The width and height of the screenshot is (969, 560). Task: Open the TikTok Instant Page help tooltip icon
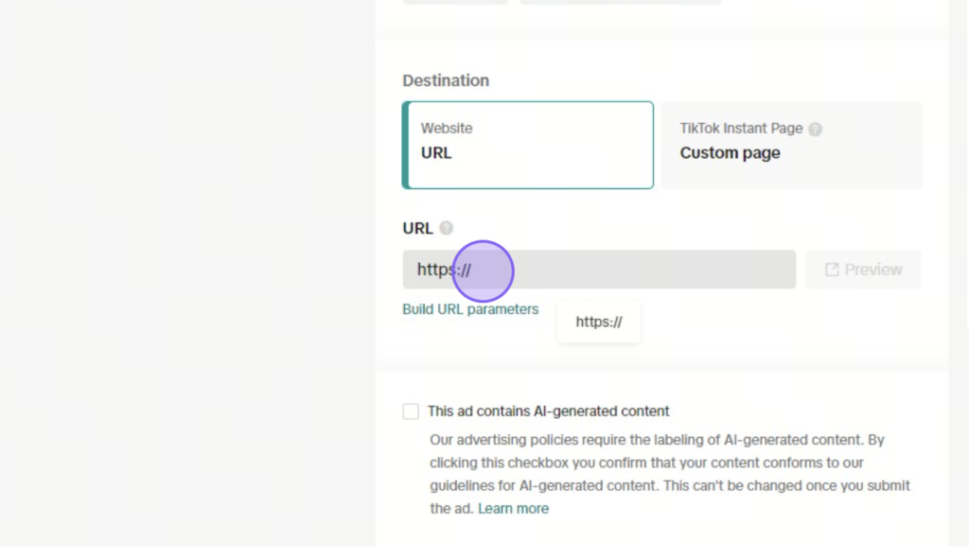(815, 130)
